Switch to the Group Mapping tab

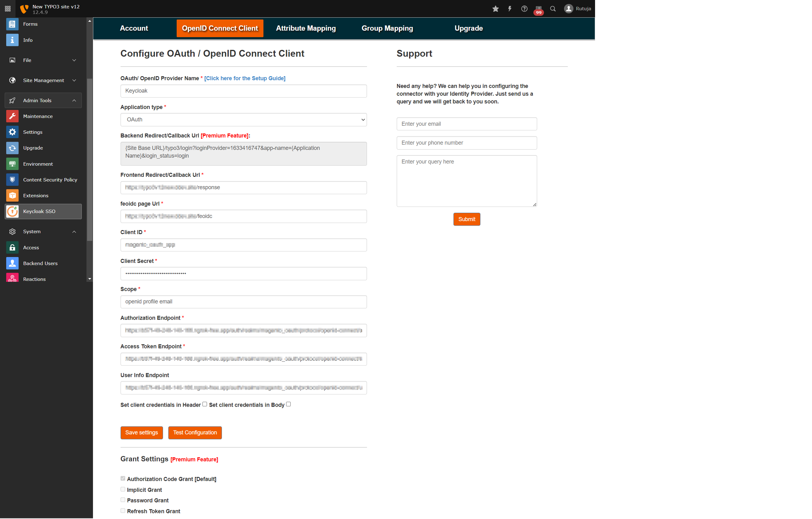[x=387, y=28]
